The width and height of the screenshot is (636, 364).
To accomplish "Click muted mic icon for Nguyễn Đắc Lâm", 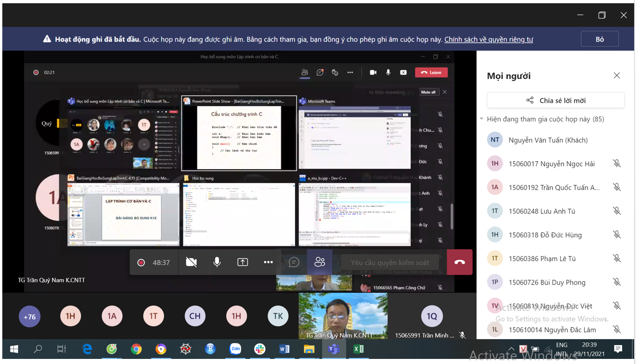I will [617, 329].
